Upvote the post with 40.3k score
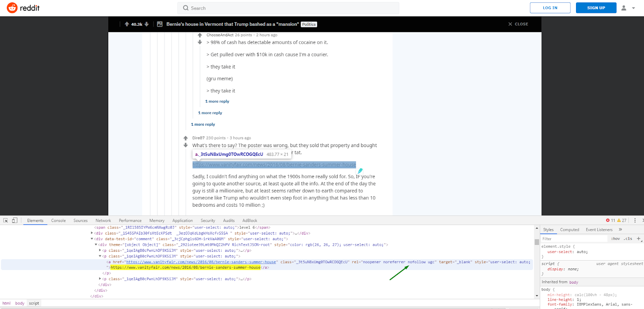The image size is (644, 309). [x=127, y=24]
